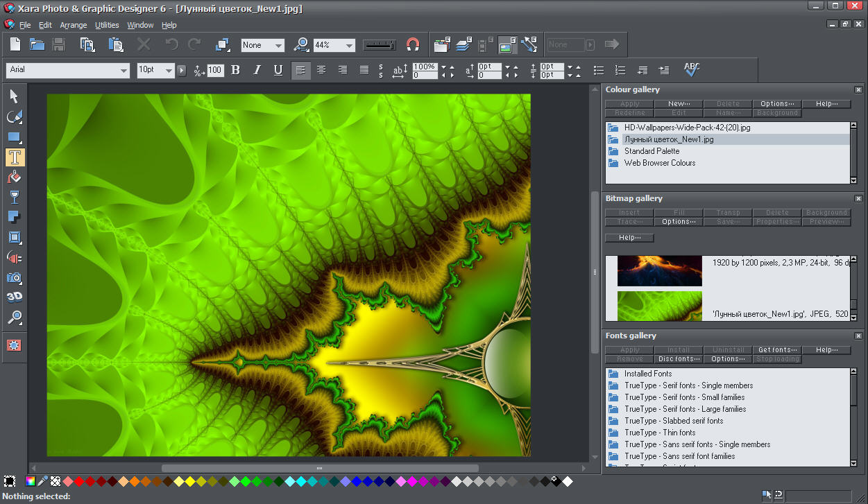Click New button in Colour gallery
The image size is (868, 504).
click(x=679, y=104)
